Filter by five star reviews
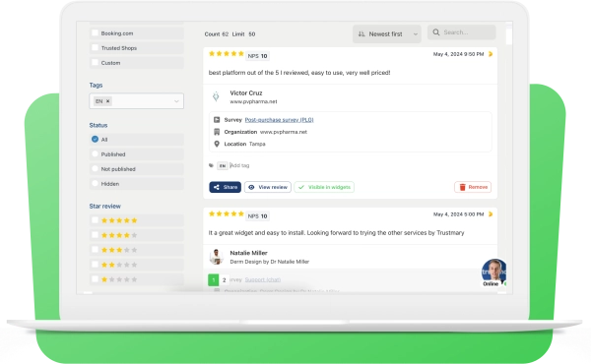 pos(95,220)
